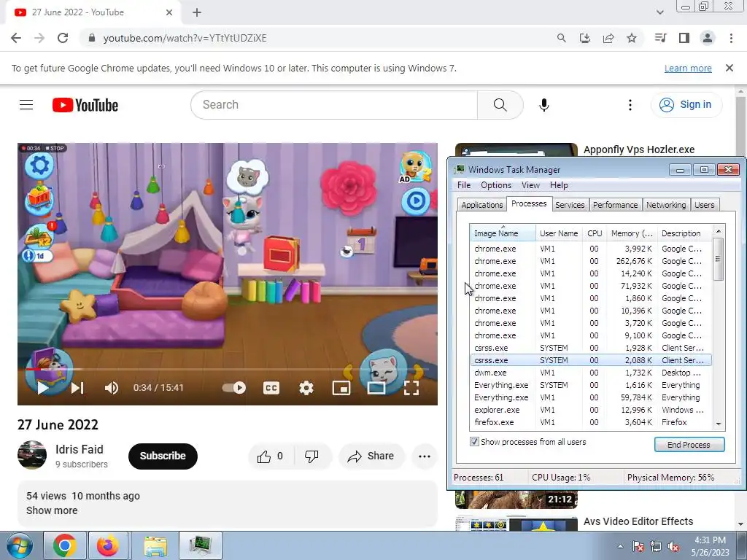The image size is (747, 560).
Task: Mute the video volume
Action: (x=112, y=388)
